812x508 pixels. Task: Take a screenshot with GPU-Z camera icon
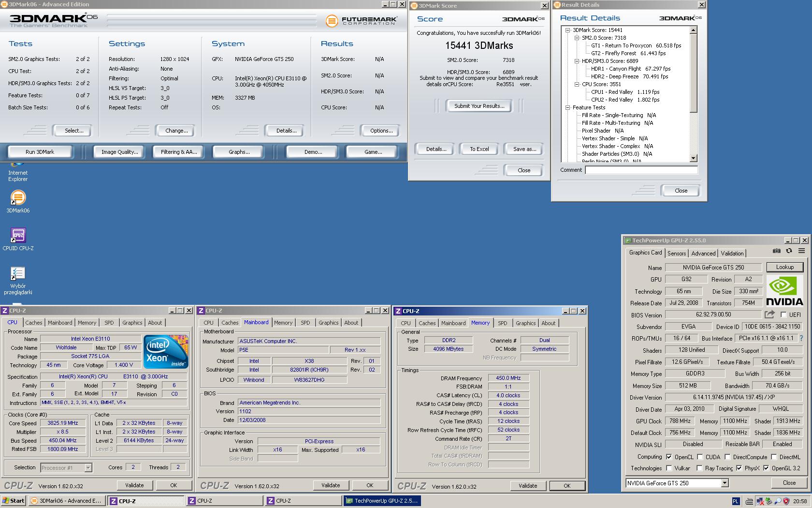click(777, 251)
